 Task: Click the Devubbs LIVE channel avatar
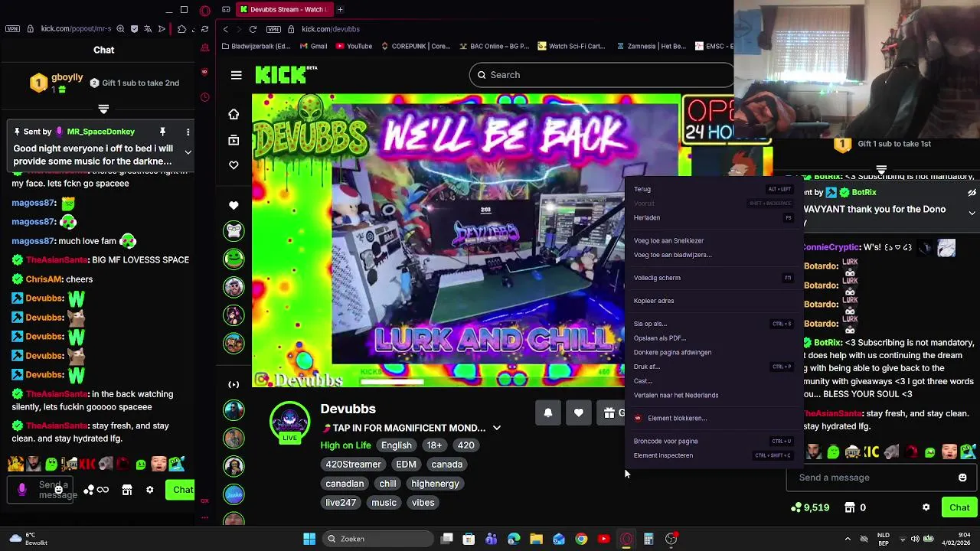coord(289,422)
